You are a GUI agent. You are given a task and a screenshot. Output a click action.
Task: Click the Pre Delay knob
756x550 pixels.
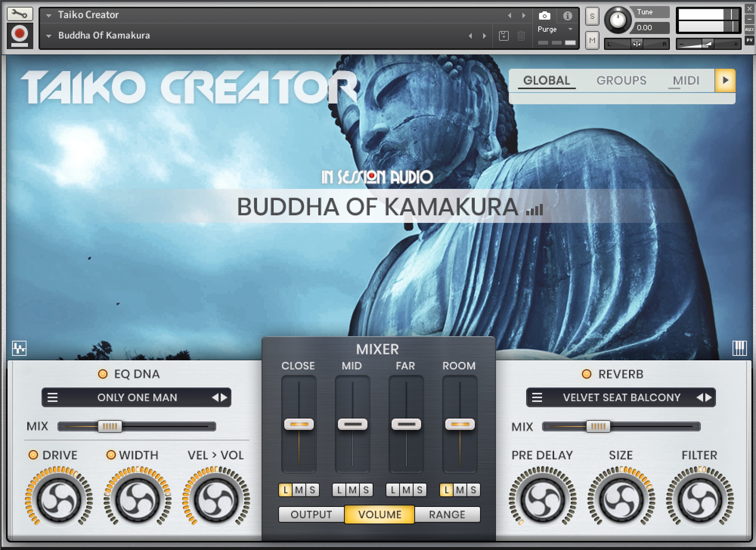coord(543,499)
